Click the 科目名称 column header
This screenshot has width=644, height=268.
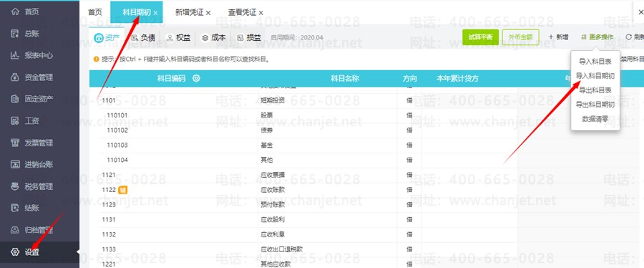tap(345, 78)
